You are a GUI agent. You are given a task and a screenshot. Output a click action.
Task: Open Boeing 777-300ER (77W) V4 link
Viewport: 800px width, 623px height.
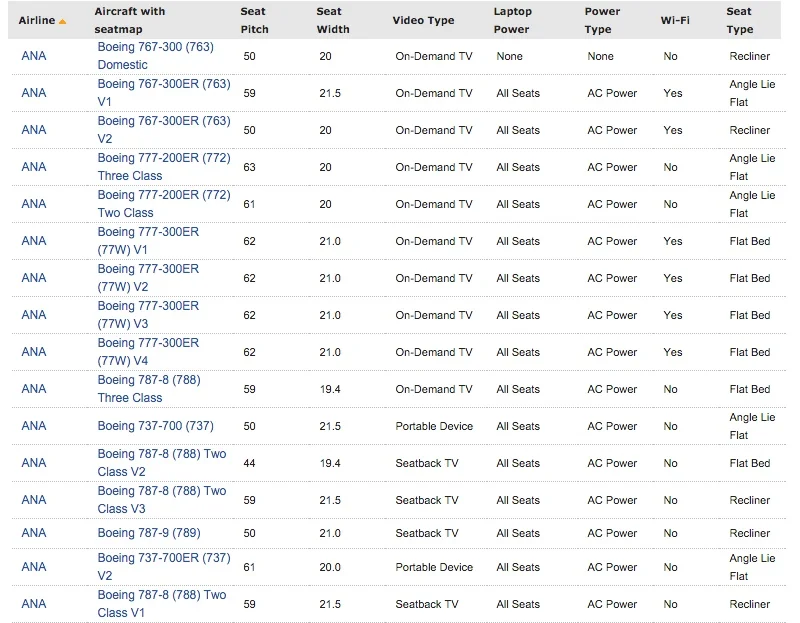(148, 352)
